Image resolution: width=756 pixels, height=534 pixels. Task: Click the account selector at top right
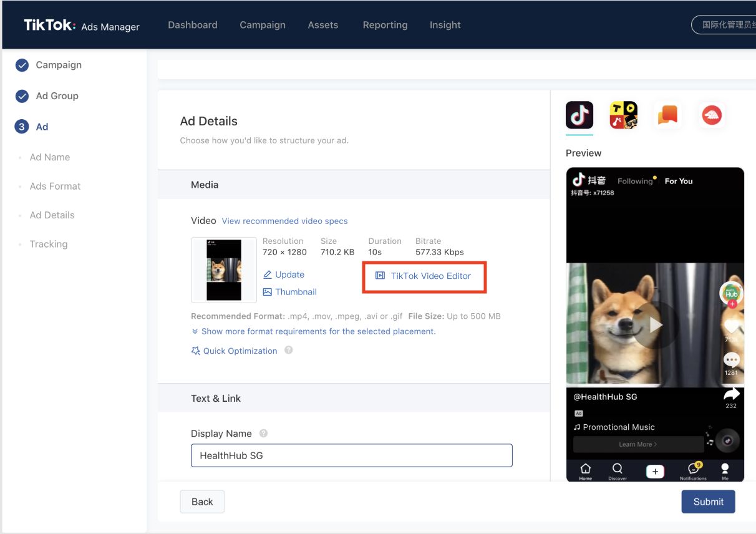(x=724, y=25)
